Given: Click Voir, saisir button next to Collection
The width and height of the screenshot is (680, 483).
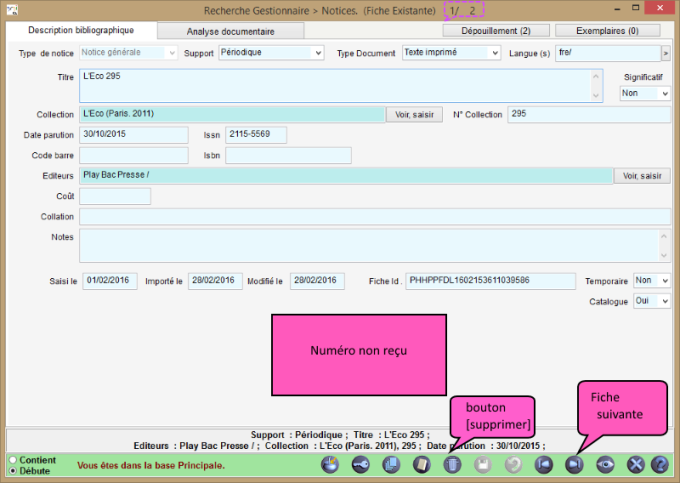Looking at the screenshot, I should [x=414, y=115].
